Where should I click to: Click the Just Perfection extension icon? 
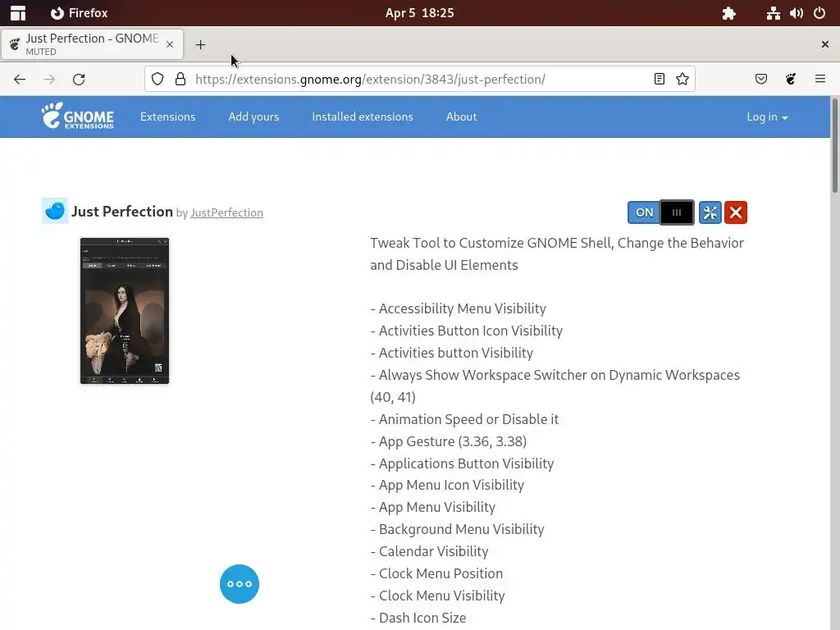tap(55, 211)
